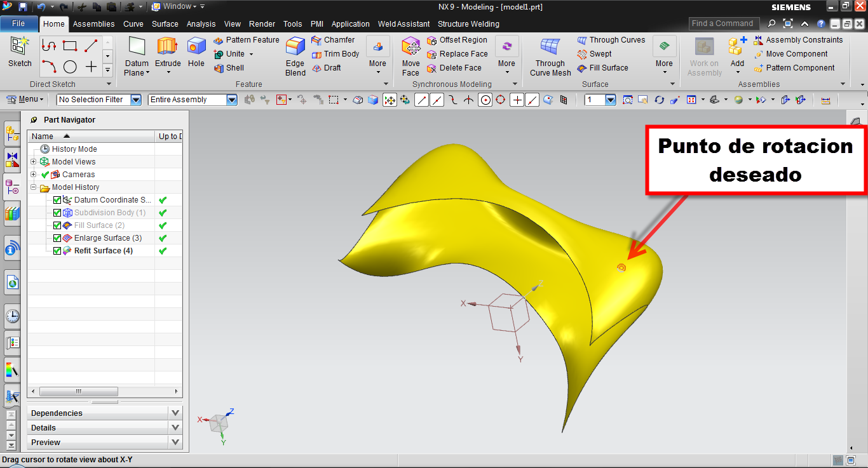Apply the Draft tool

(x=326, y=68)
